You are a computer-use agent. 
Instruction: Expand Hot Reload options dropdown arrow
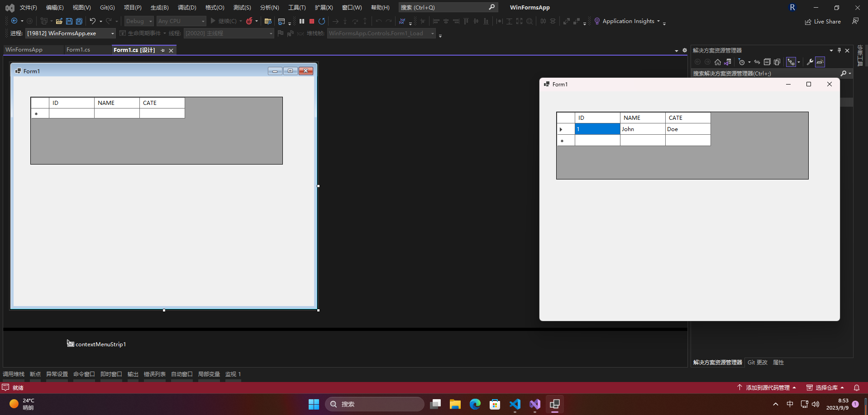pos(257,21)
